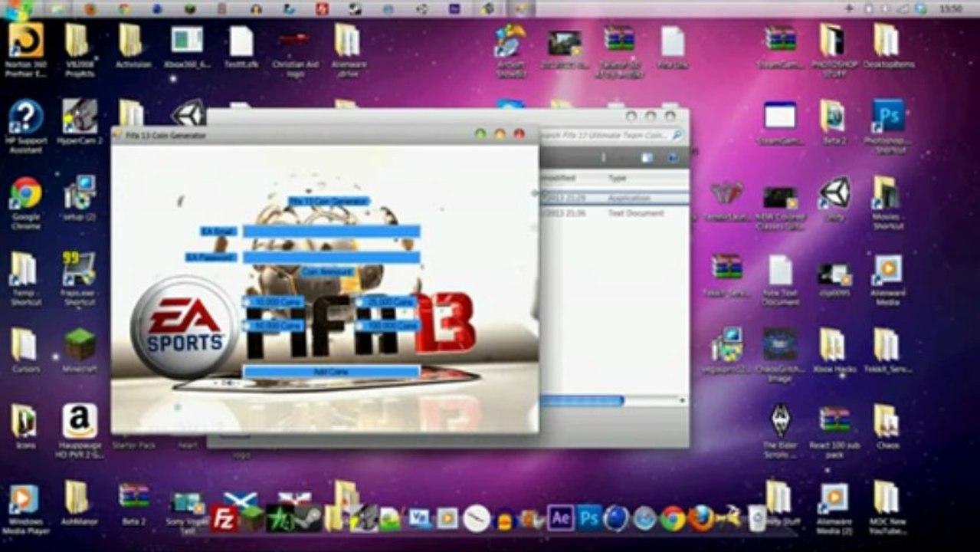Launch Photoshop from the dock
The width and height of the screenshot is (980, 552).
pos(589,518)
